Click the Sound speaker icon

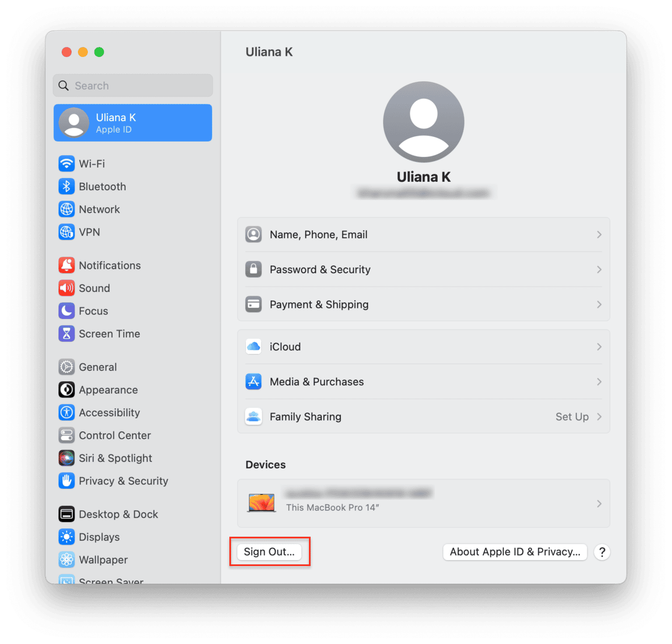click(x=66, y=288)
